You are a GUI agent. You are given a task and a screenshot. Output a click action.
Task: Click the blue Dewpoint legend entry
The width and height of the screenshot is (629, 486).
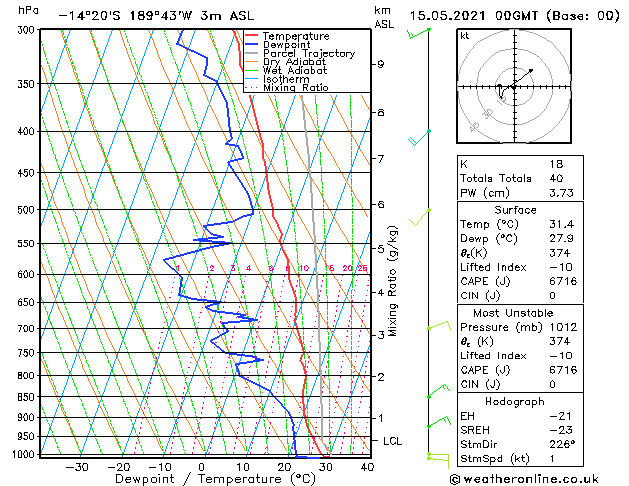[x=278, y=45]
